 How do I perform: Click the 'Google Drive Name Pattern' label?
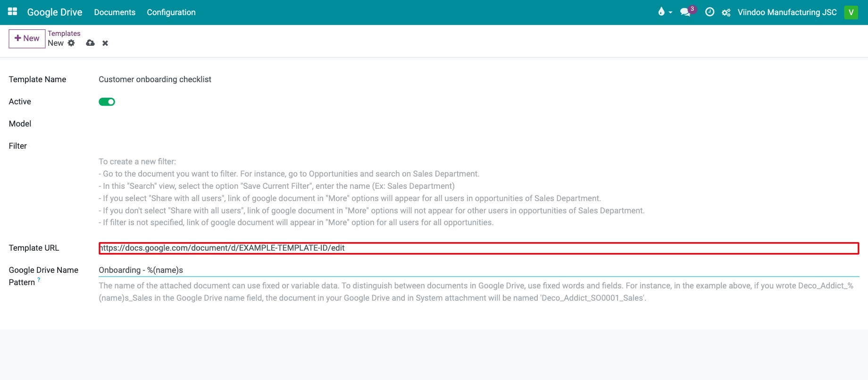click(43, 276)
